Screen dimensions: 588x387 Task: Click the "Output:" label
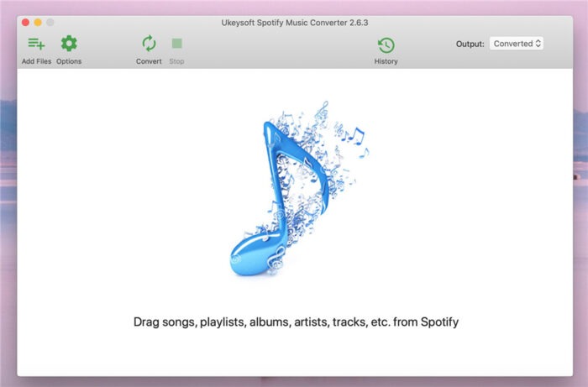(x=470, y=44)
